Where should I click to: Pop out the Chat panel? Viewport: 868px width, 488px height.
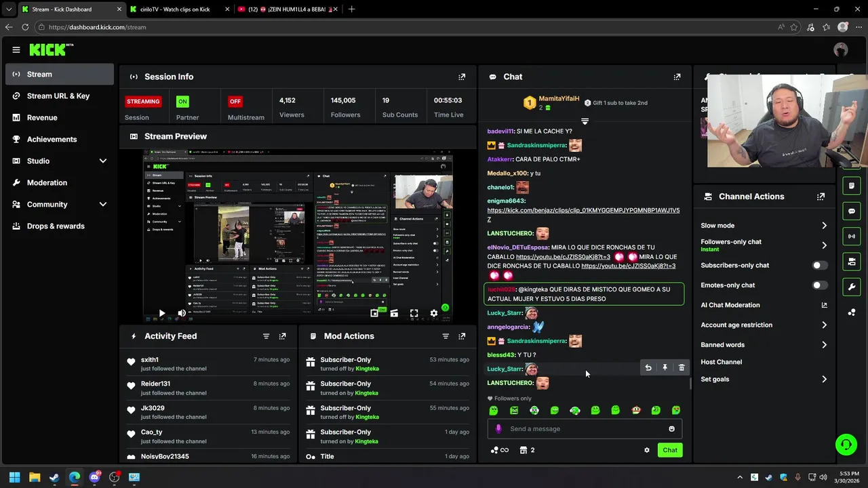(677, 77)
